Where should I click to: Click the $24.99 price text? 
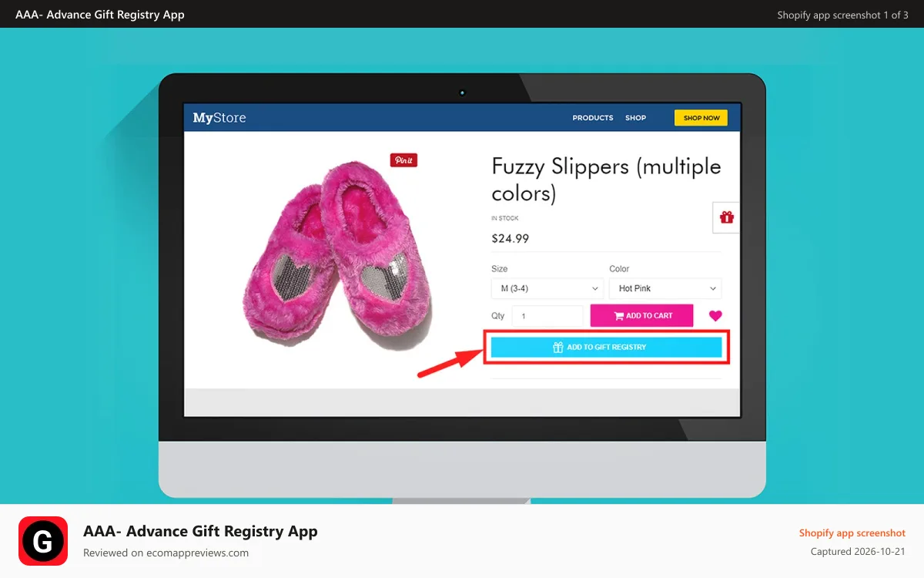511,239
